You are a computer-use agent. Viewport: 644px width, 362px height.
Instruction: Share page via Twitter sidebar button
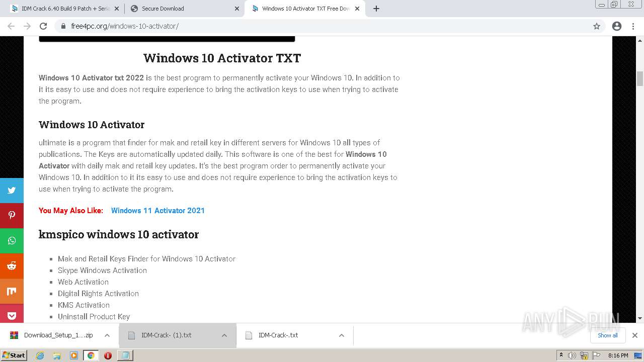[x=12, y=191]
